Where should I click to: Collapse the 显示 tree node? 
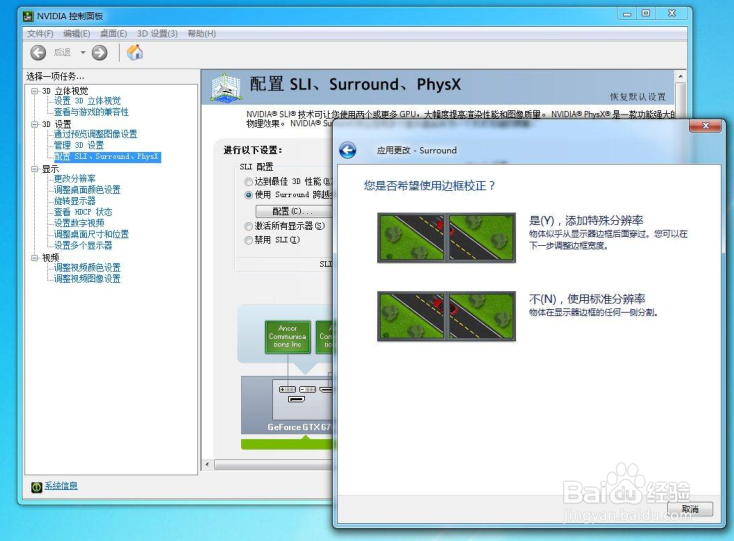tap(35, 169)
